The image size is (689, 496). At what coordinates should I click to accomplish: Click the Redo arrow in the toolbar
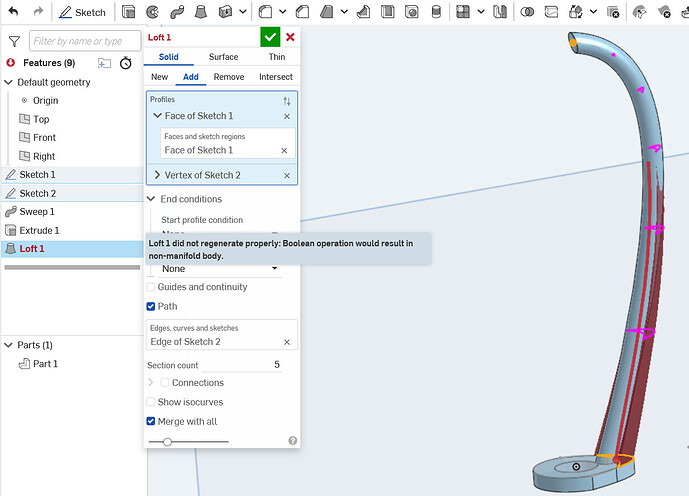[x=39, y=11]
